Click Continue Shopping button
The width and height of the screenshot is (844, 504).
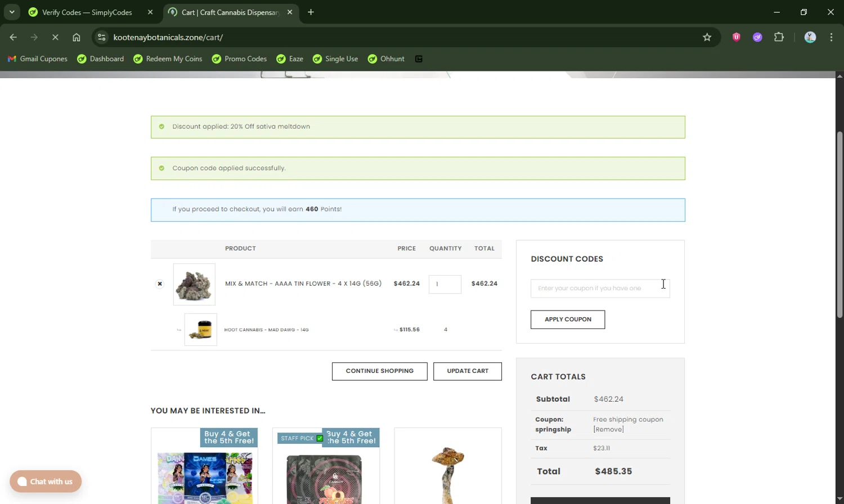tap(380, 371)
